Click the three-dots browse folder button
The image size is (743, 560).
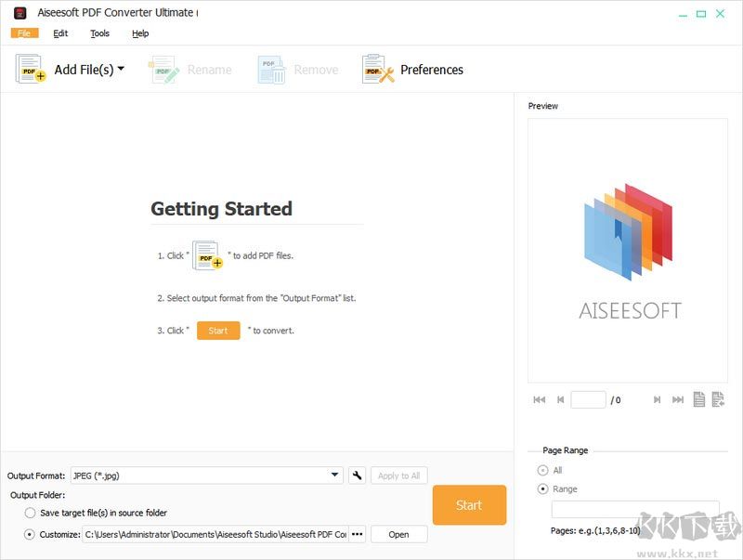tap(358, 534)
